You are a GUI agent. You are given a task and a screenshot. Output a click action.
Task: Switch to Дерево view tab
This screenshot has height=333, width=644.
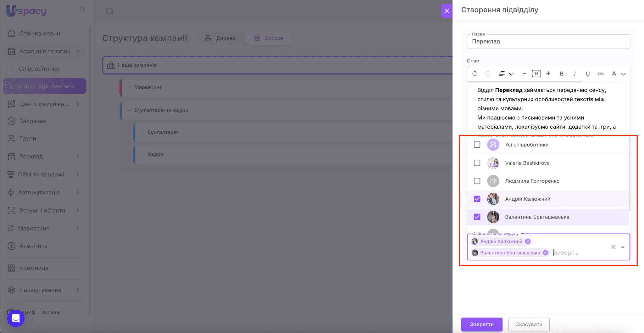[220, 38]
